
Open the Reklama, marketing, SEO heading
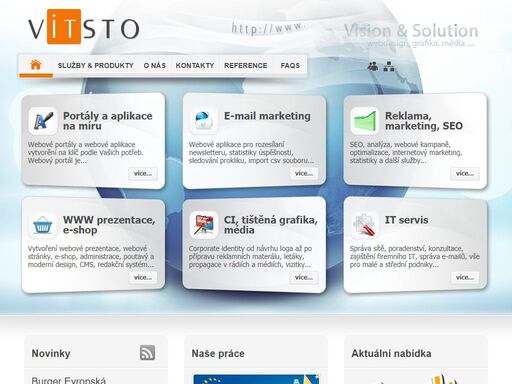424,121
